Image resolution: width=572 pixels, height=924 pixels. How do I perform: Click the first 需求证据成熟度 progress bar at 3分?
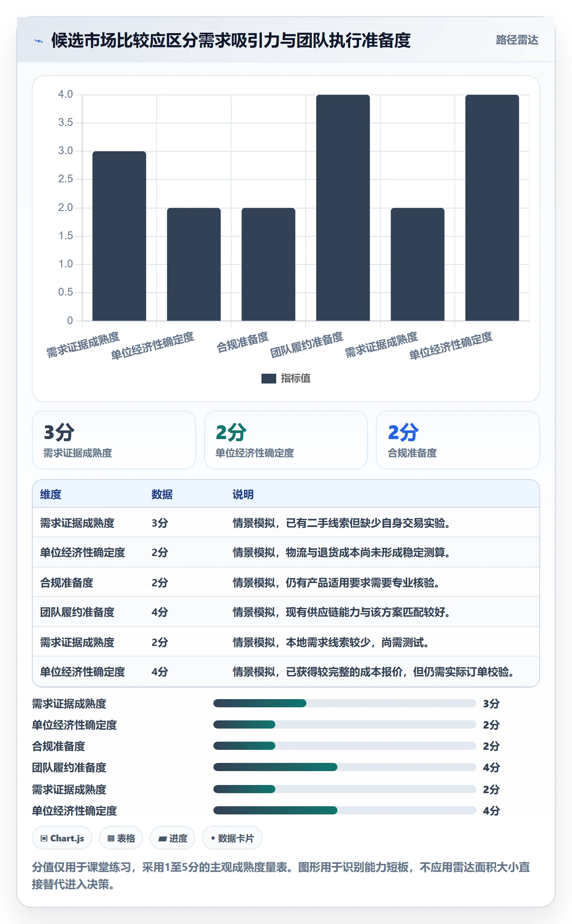coord(344,703)
